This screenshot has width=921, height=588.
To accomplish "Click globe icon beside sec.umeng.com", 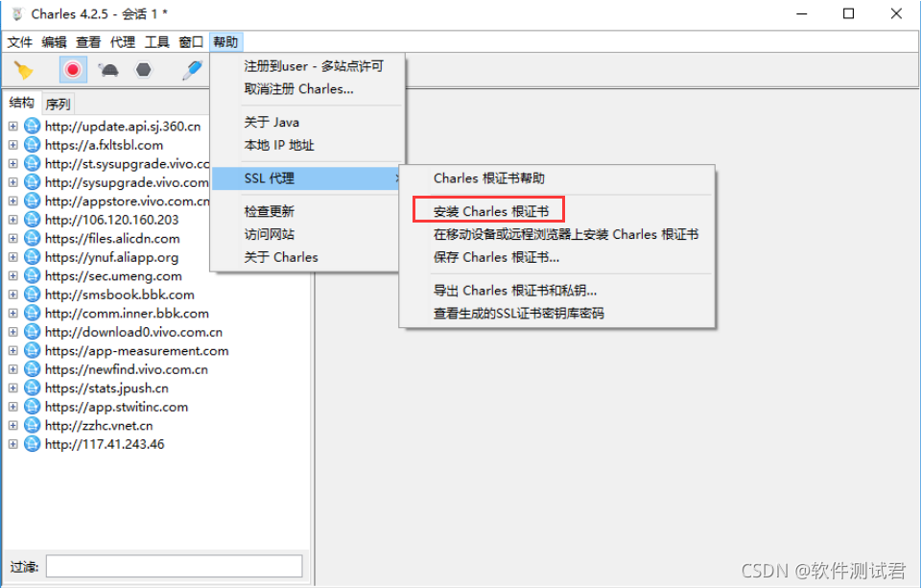I will point(33,275).
